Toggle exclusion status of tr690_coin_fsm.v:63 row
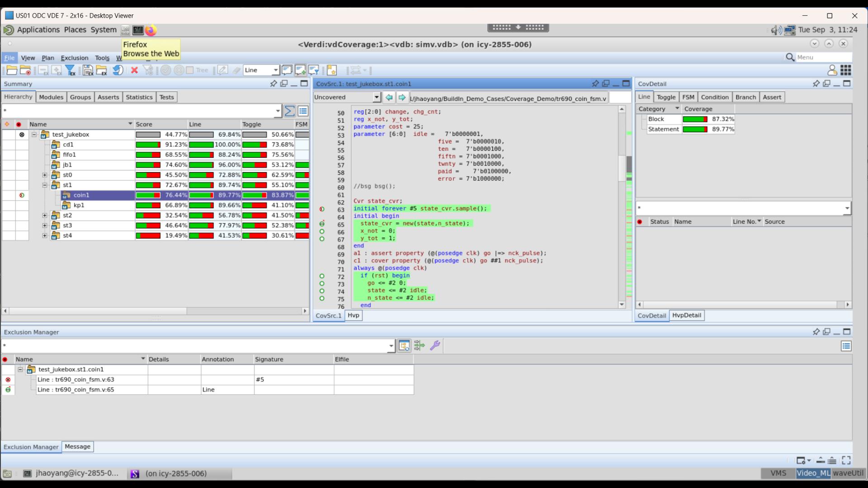868x488 pixels. (x=8, y=380)
